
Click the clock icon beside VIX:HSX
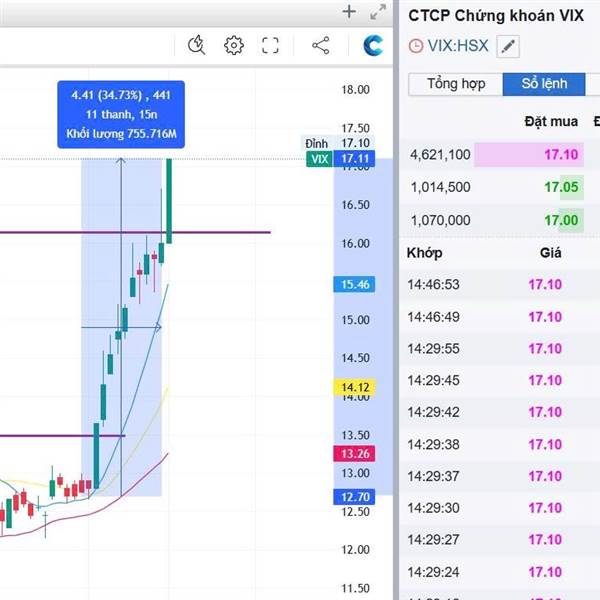click(416, 46)
